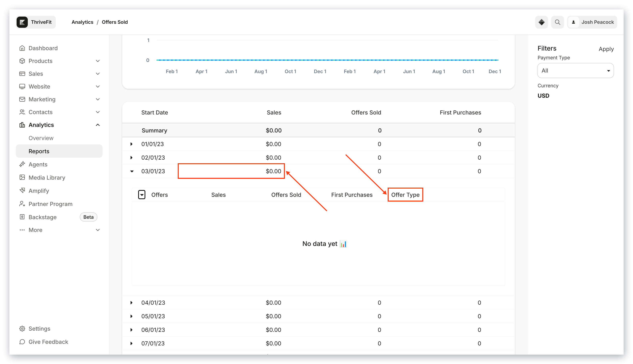
Task: Click First Purchases main table header
Action: pyautogui.click(x=460, y=112)
